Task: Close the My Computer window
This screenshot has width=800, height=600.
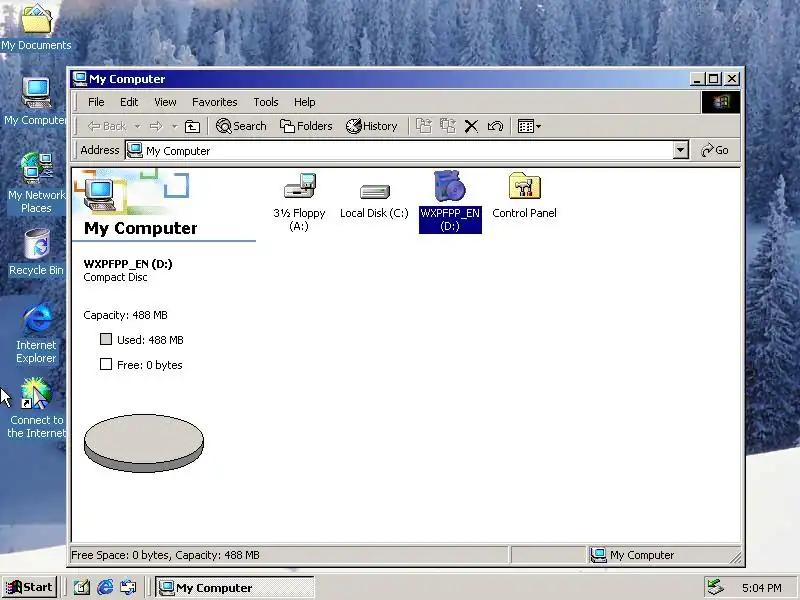Action: (732, 79)
